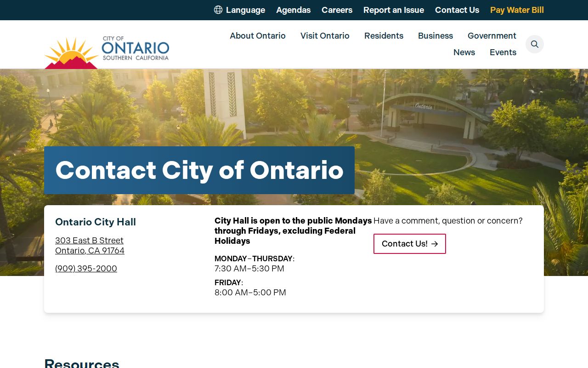Image resolution: width=588 pixels, height=368 pixels.
Task: Call the (909) 395-2000 phone link
Action: click(86, 268)
